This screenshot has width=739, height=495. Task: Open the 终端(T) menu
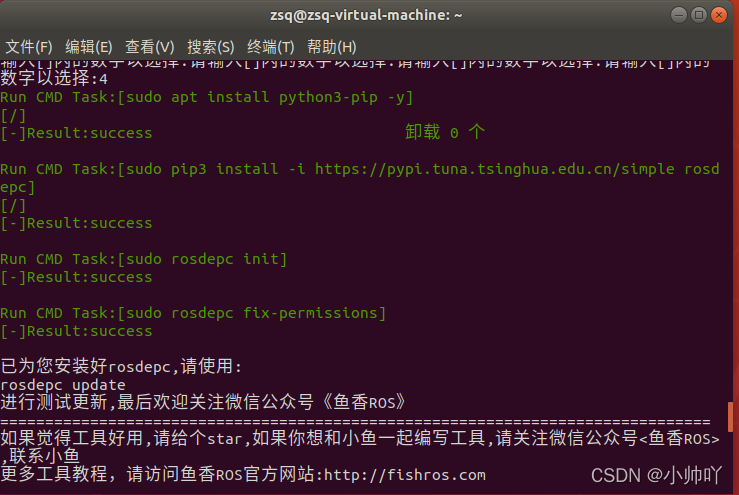tap(271, 47)
